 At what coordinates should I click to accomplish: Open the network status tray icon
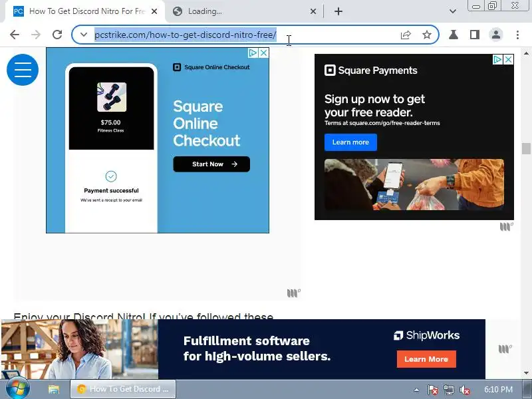[x=448, y=390]
